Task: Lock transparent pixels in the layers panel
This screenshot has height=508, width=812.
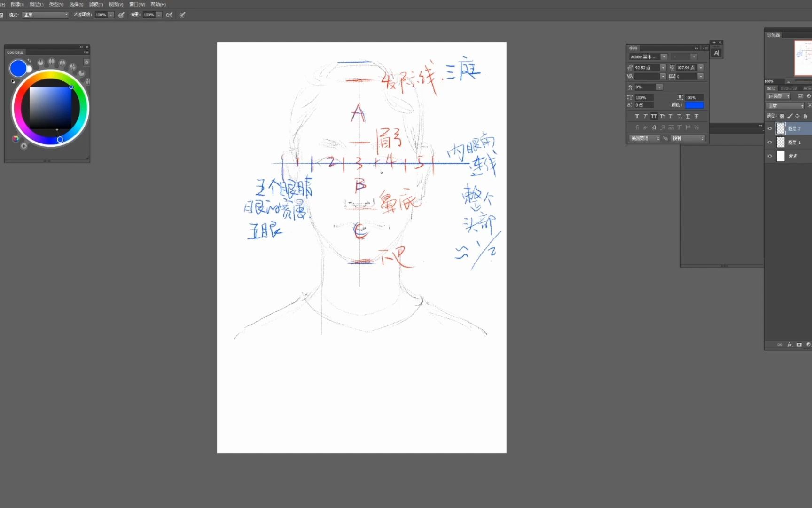Action: [x=782, y=116]
